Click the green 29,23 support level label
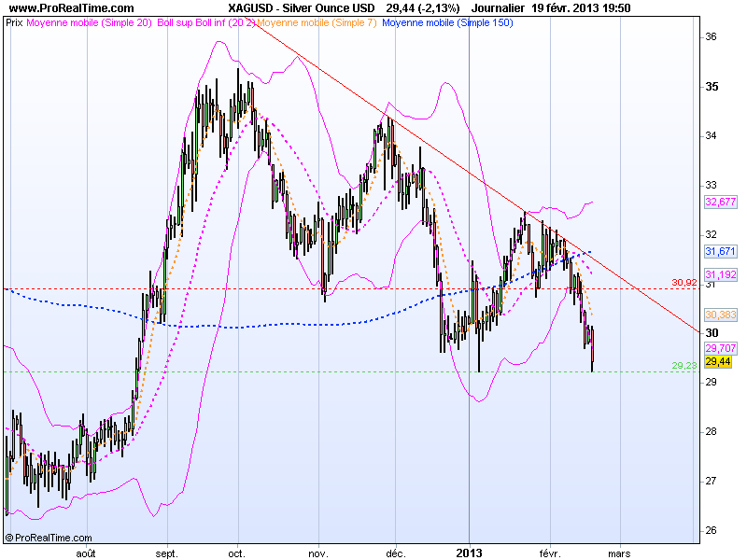This screenshot has width=747, height=560. 684,365
